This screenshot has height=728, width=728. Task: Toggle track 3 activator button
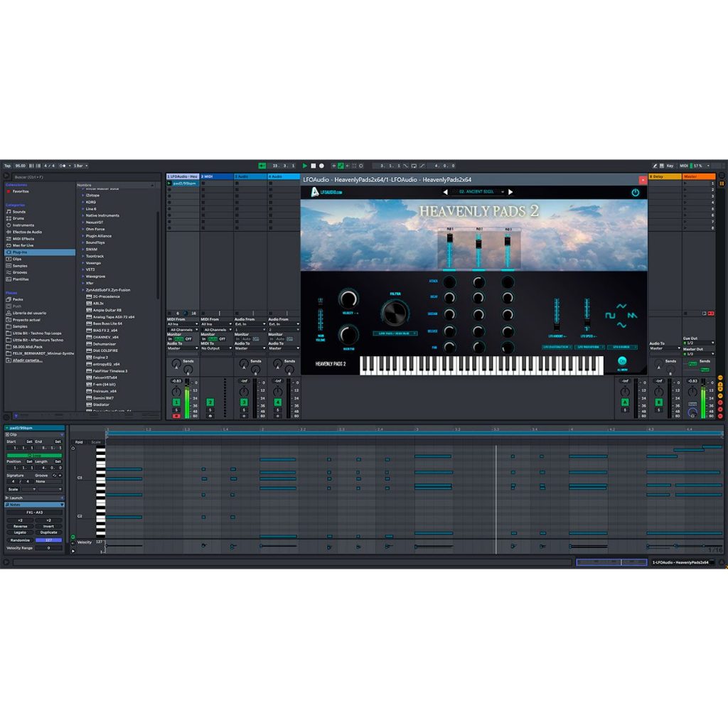[x=244, y=402]
